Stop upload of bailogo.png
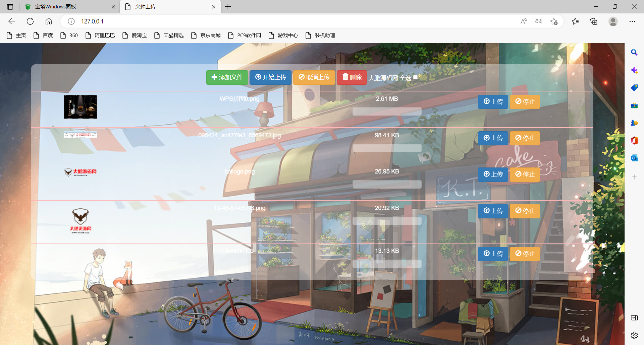 (525, 175)
